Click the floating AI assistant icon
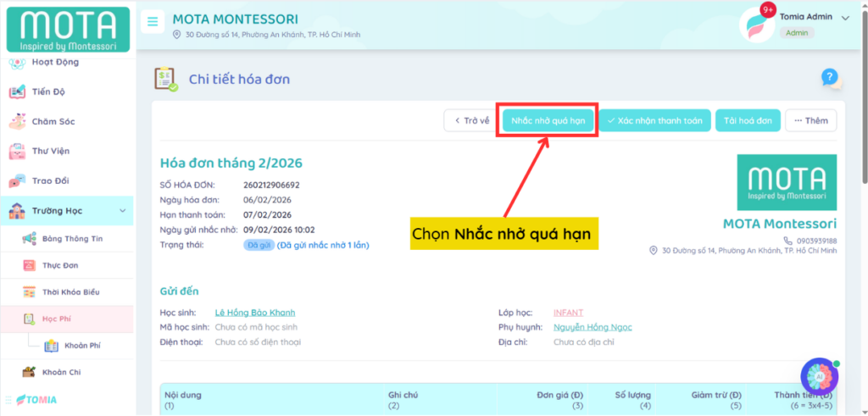Viewport: 868px width, 416px height. click(x=819, y=376)
